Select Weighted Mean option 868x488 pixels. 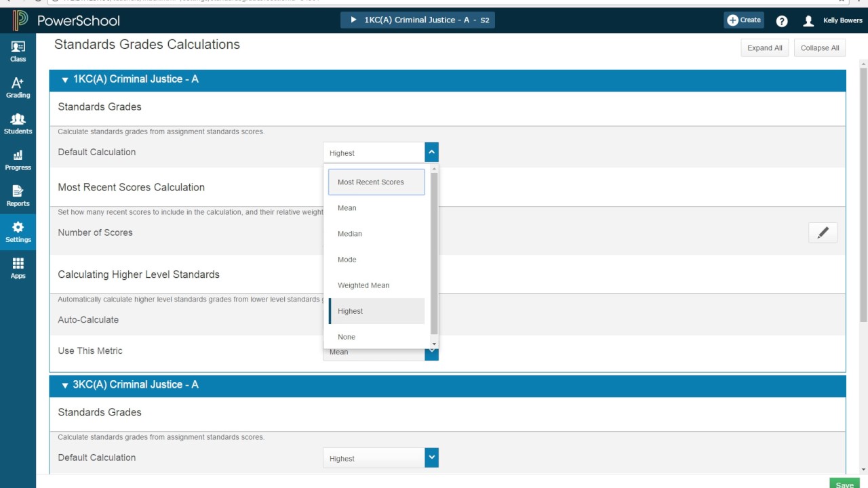click(376, 285)
